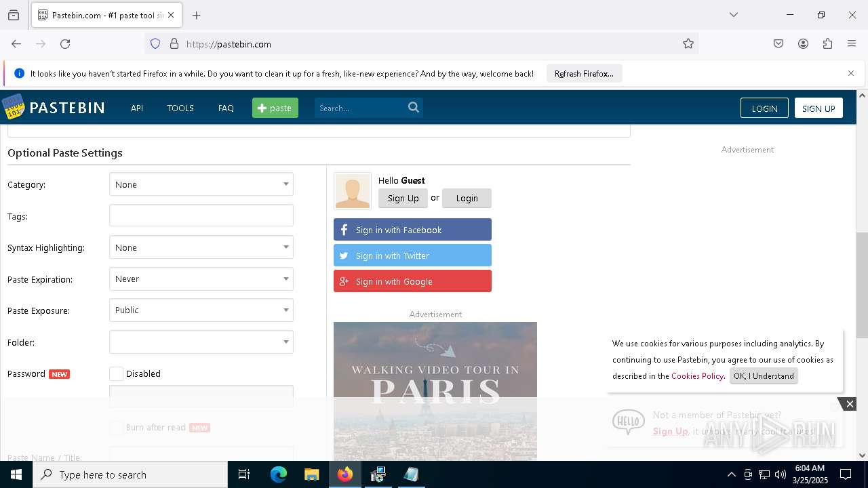Open the Folder dropdown
The image size is (868, 488).
201,342
